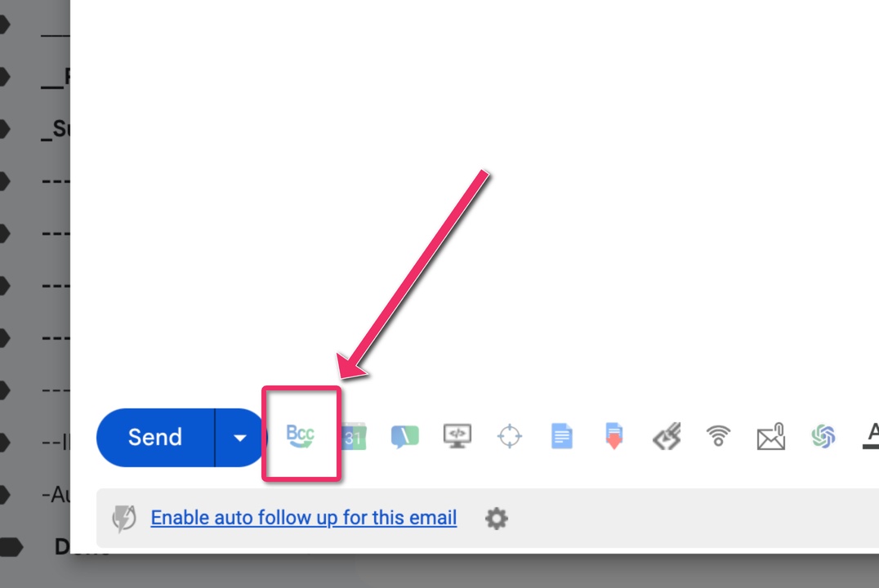This screenshot has width=879, height=588.
Task: Open the Send options dropdown arrow
Action: (x=239, y=438)
